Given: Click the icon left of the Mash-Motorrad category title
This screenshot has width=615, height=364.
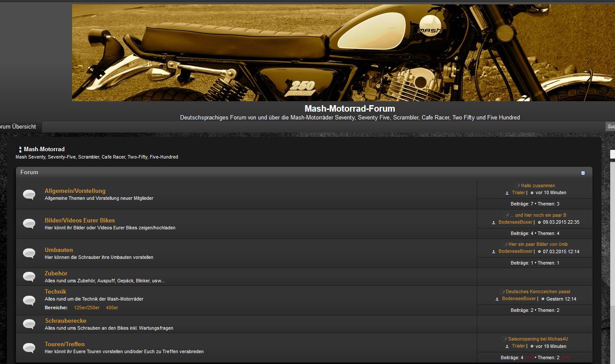Looking at the screenshot, I should click(x=20, y=149).
